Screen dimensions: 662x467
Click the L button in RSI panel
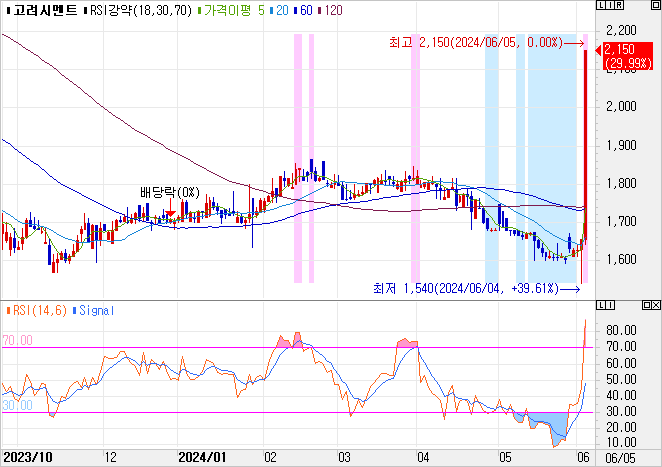602,305
